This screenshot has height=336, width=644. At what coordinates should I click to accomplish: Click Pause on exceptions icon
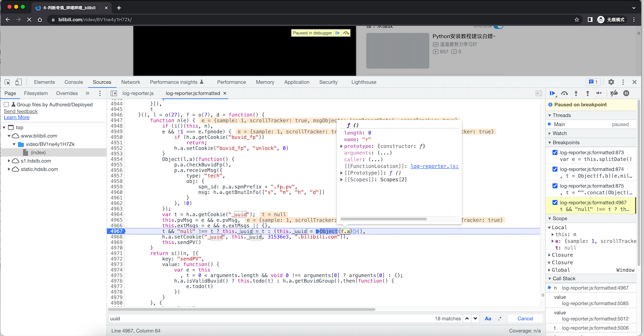[x=626, y=93]
